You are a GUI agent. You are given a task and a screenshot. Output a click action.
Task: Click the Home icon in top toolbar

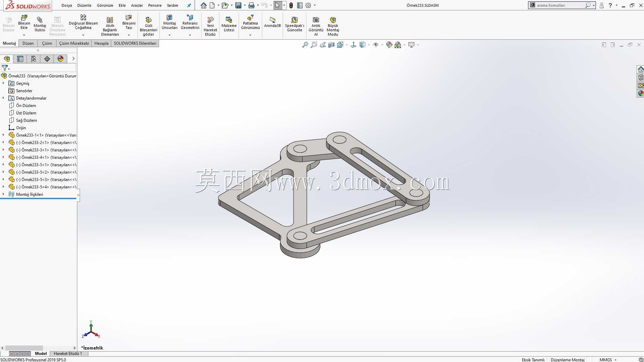pyautogui.click(x=204, y=5)
